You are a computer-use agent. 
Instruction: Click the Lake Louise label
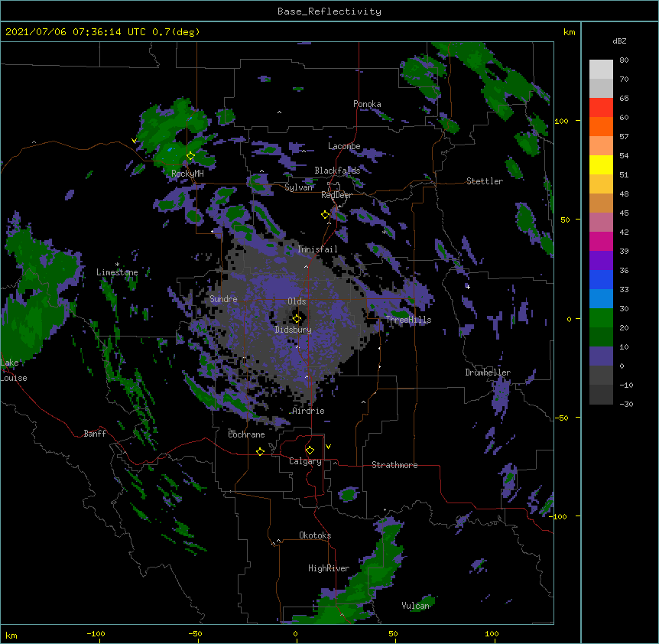coord(13,370)
